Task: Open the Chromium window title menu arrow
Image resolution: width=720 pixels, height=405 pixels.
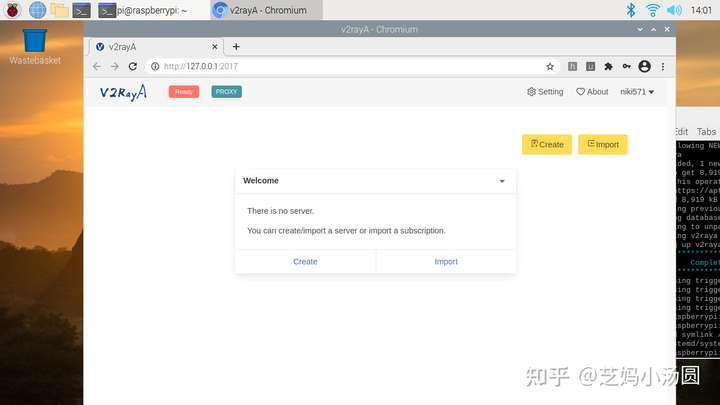Action: (x=640, y=29)
